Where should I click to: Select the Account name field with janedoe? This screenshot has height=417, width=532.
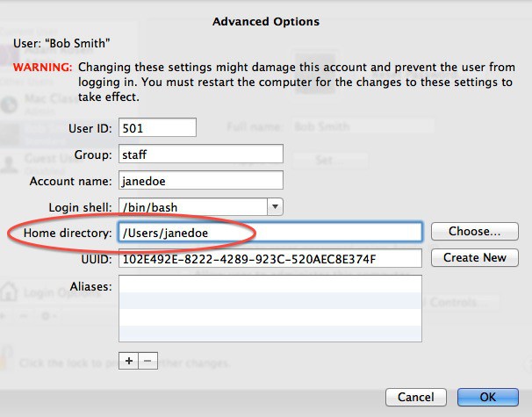[x=199, y=181]
